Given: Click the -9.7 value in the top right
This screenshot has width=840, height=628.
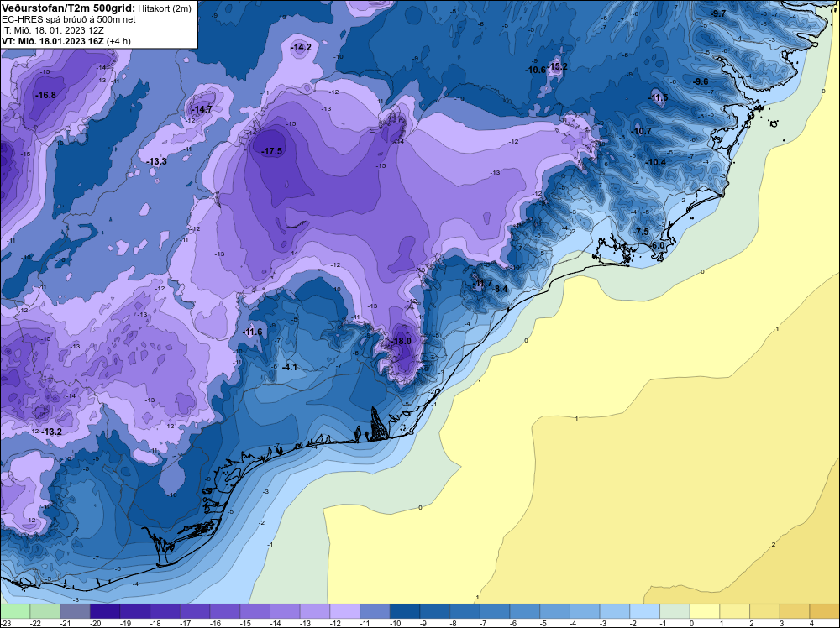Looking at the screenshot, I should click(718, 13).
